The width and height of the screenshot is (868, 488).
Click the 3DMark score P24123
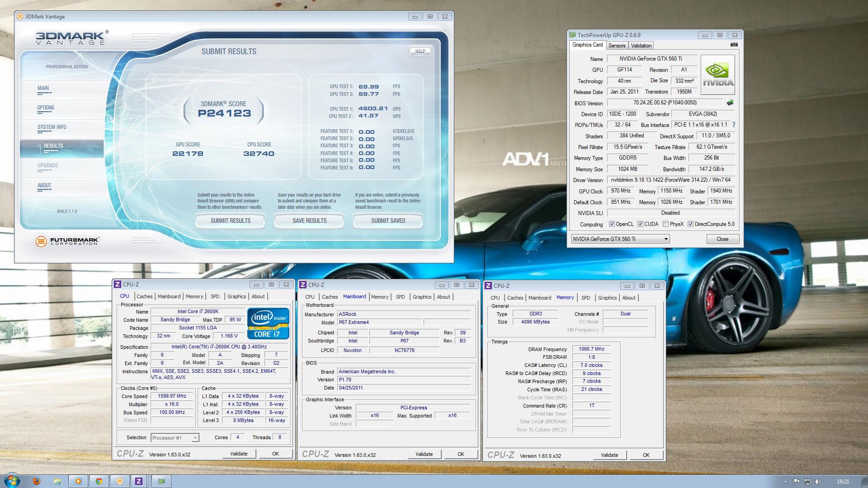pyautogui.click(x=224, y=113)
